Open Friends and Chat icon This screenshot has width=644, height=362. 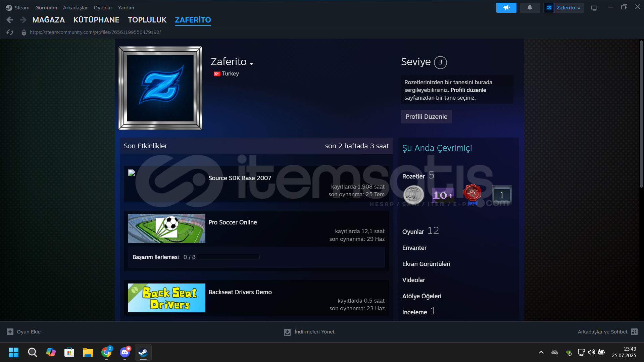tap(634, 332)
